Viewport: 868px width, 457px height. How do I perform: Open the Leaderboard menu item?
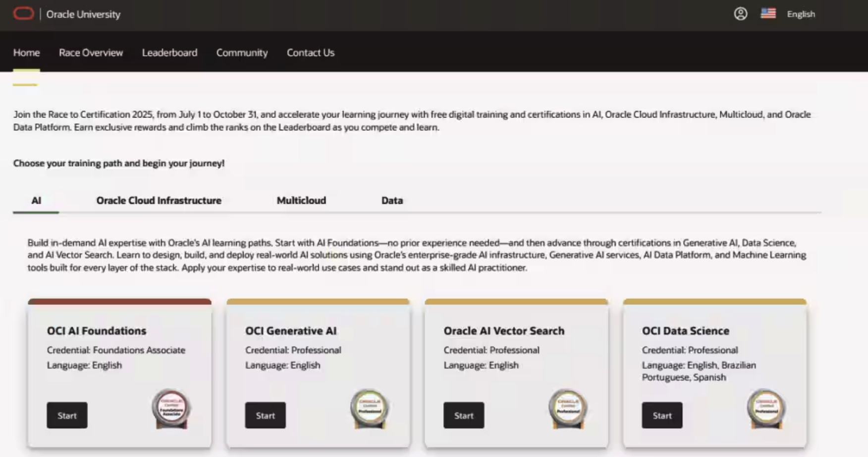(x=169, y=53)
